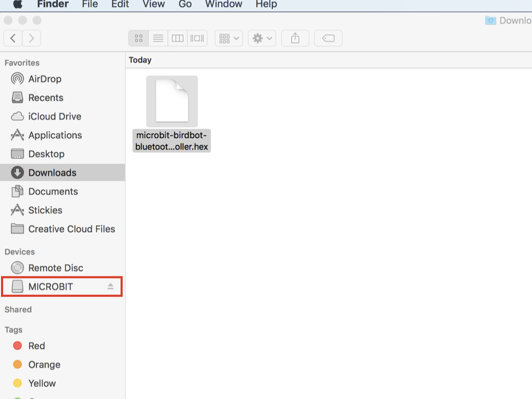The width and height of the screenshot is (532, 399).
Task: Select AirDrop in the sidebar
Action: point(63,79)
